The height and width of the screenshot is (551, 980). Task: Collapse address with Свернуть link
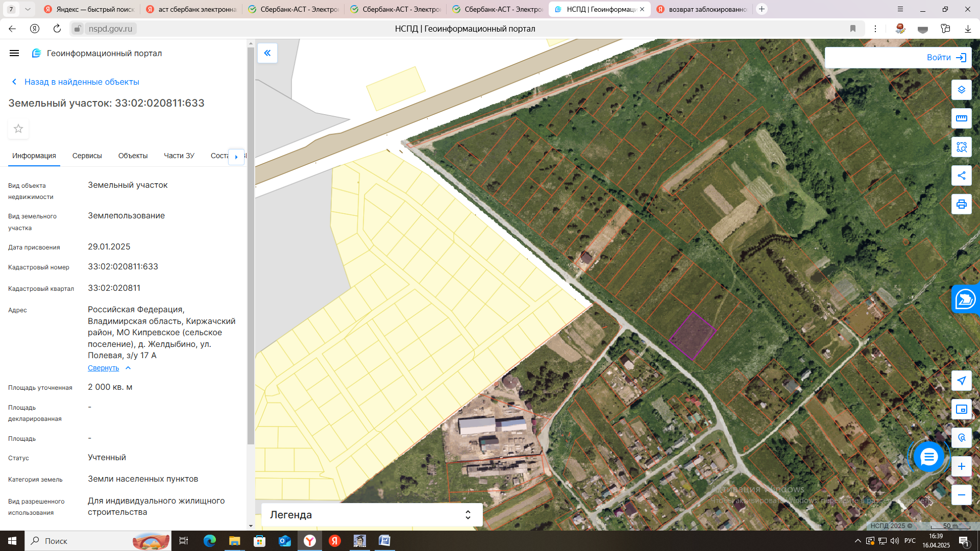[x=104, y=368]
